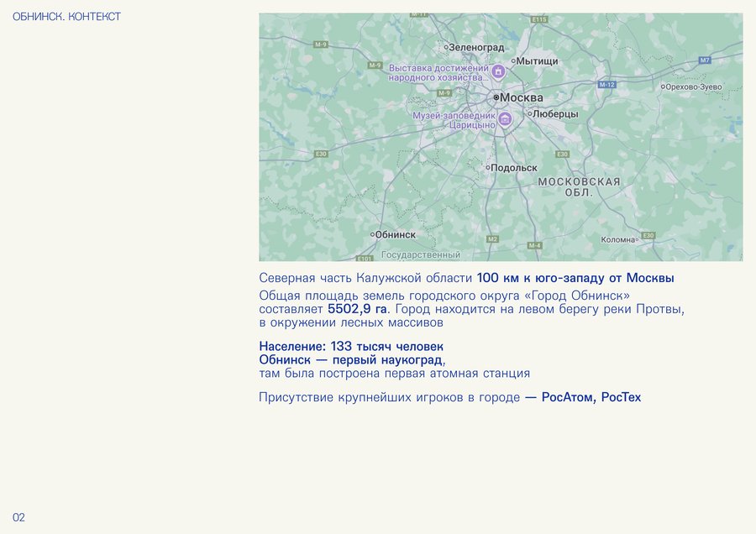The width and height of the screenshot is (756, 534).
Task: Select the Орехово-Зуево label on map
Action: 693,86
